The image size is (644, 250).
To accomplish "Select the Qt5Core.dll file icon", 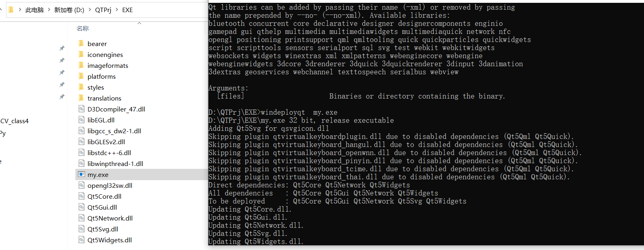I will click(x=81, y=196).
